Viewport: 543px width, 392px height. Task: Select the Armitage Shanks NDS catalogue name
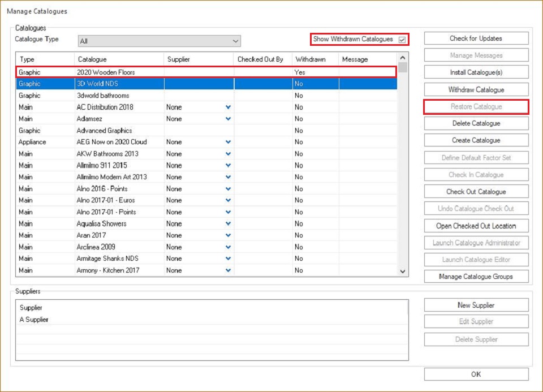107,259
